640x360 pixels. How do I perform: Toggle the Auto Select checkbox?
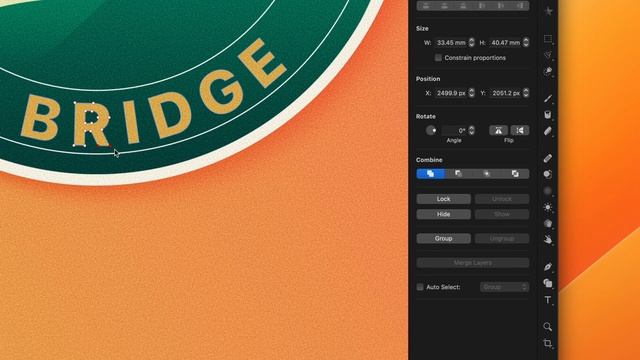point(420,287)
